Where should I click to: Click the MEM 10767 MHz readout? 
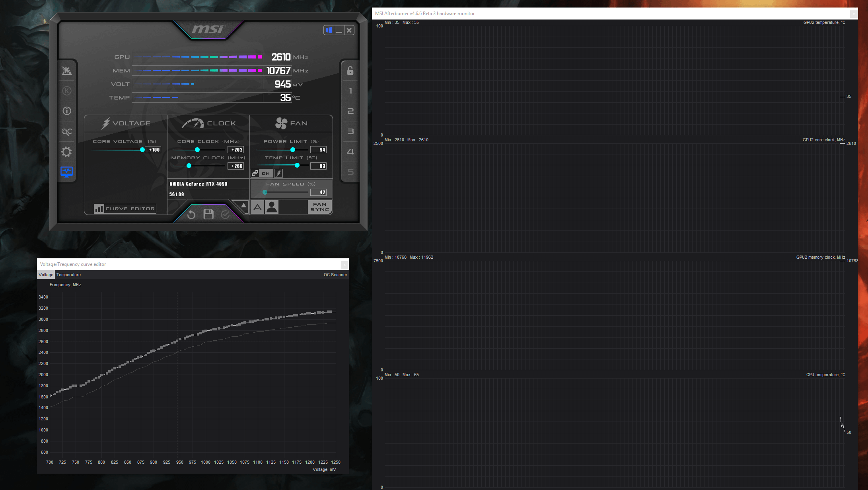click(x=278, y=70)
